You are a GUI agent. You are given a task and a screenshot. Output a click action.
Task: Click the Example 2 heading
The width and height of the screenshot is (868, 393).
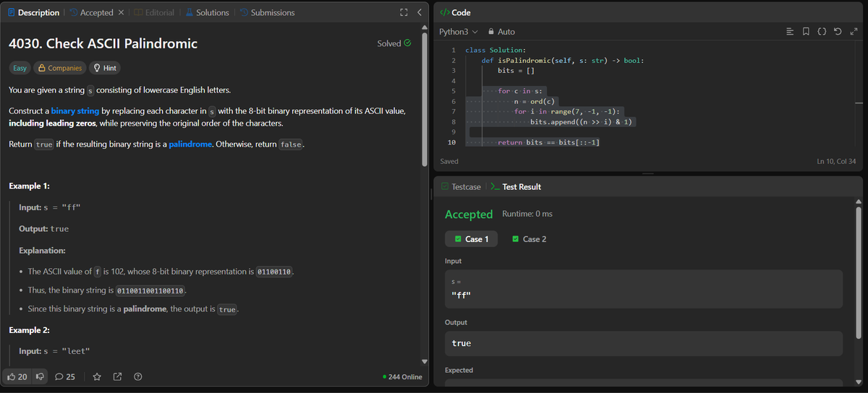tap(29, 330)
